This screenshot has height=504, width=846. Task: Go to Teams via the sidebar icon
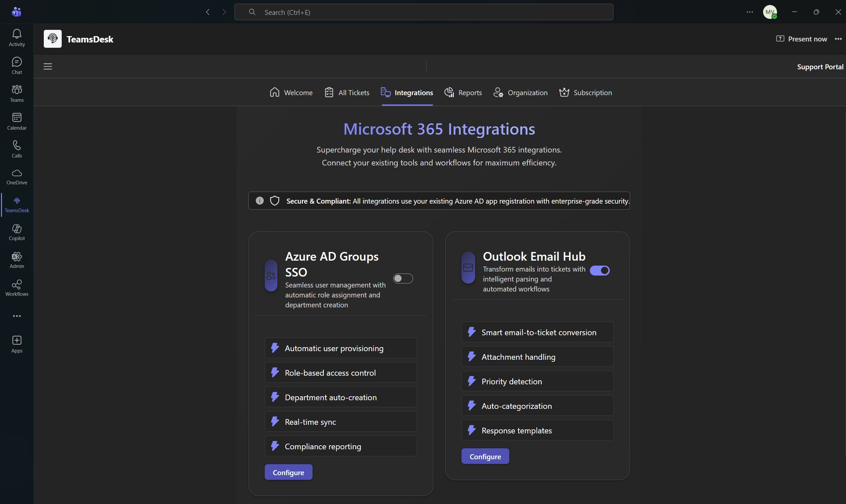pyautogui.click(x=17, y=93)
